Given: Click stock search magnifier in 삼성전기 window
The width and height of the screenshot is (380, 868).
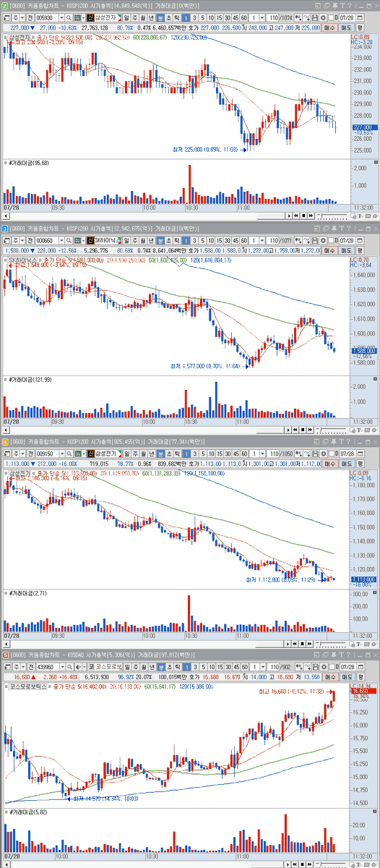Looking at the screenshot, I should (69, 454).
